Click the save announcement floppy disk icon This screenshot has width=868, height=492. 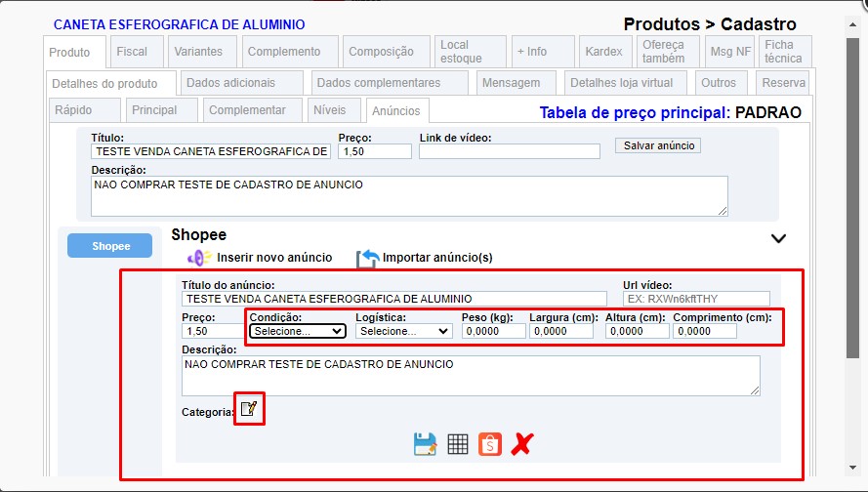pyautogui.click(x=425, y=444)
